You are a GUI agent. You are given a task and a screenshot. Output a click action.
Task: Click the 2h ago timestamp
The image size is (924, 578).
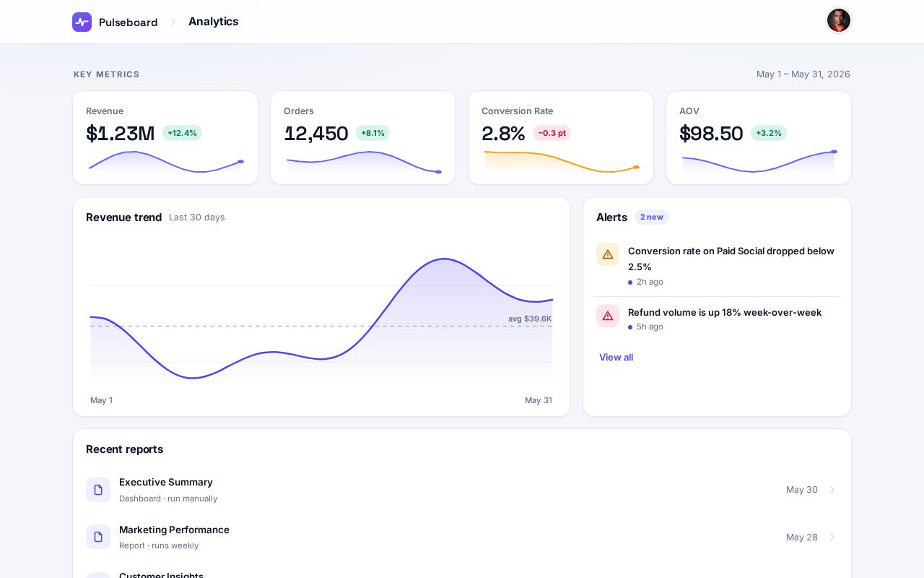[x=650, y=282]
